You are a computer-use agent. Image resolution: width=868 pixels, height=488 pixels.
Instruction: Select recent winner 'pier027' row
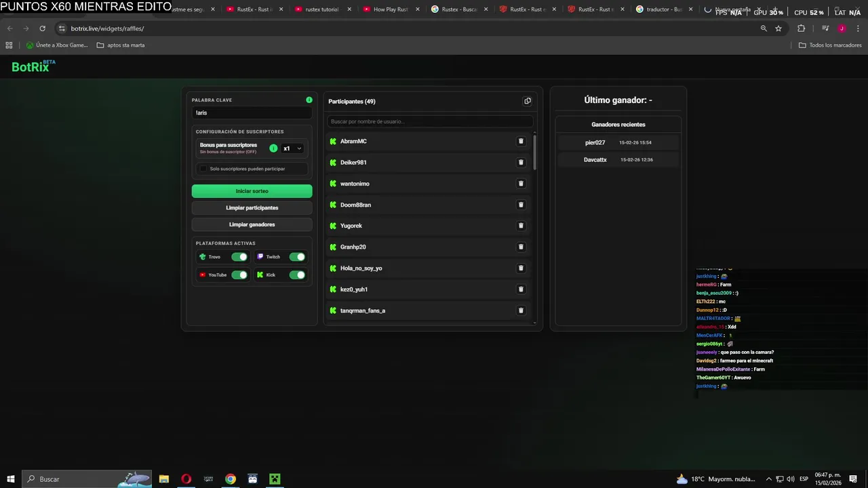click(618, 142)
